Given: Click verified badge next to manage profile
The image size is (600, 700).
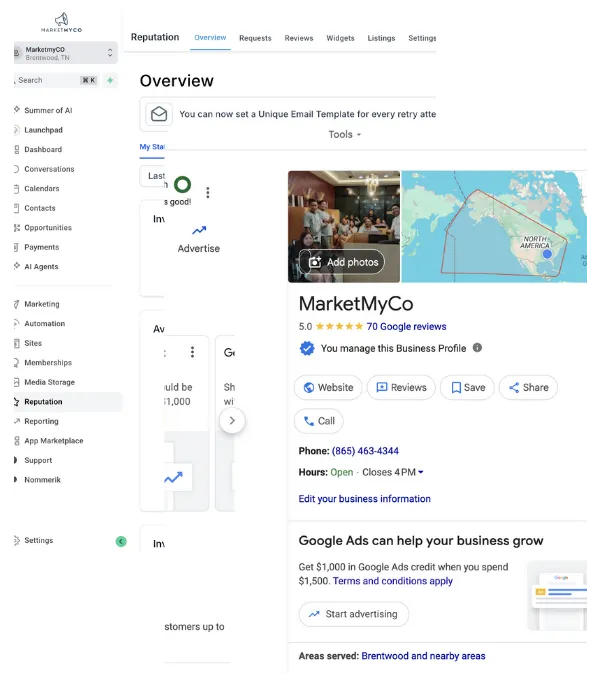Looking at the screenshot, I should tap(307, 348).
